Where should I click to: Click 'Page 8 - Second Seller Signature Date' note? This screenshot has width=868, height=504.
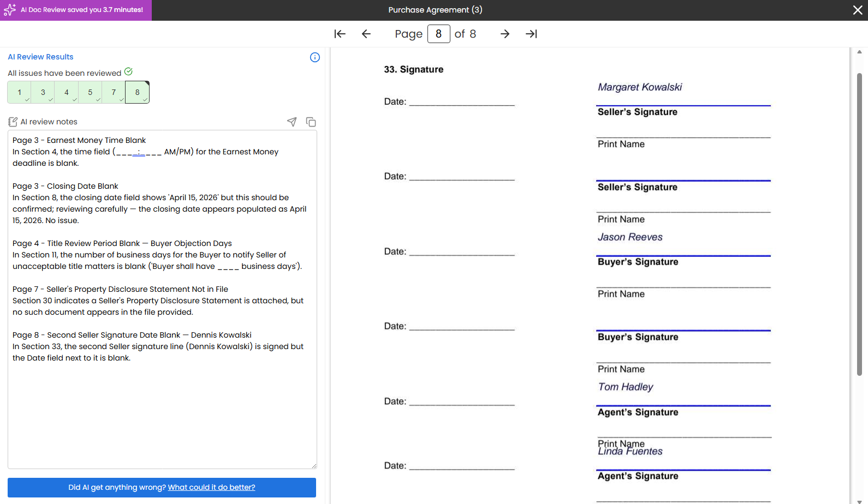click(x=132, y=335)
